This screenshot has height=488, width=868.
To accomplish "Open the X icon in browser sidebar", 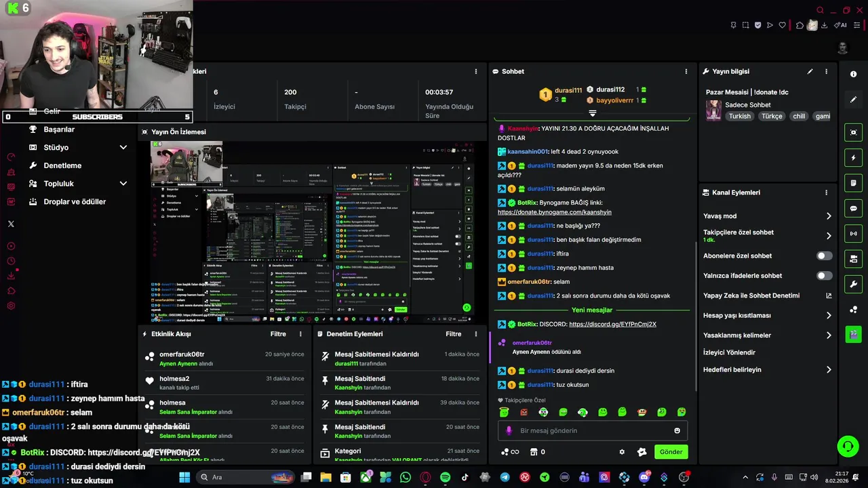I will coord(11,224).
